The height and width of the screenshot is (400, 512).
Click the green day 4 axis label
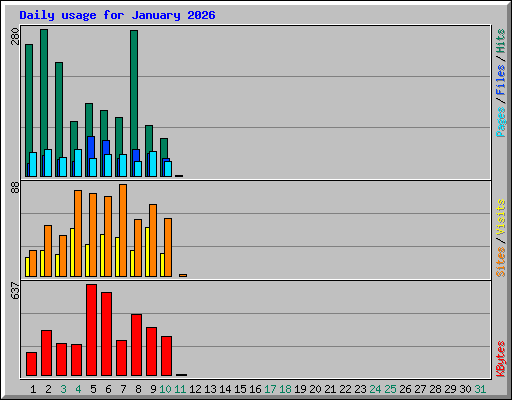click(x=78, y=389)
